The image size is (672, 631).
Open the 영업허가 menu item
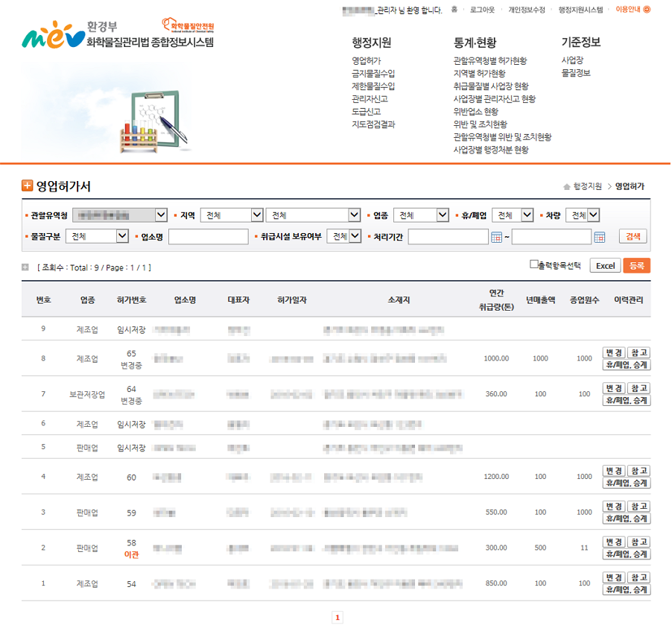[367, 61]
